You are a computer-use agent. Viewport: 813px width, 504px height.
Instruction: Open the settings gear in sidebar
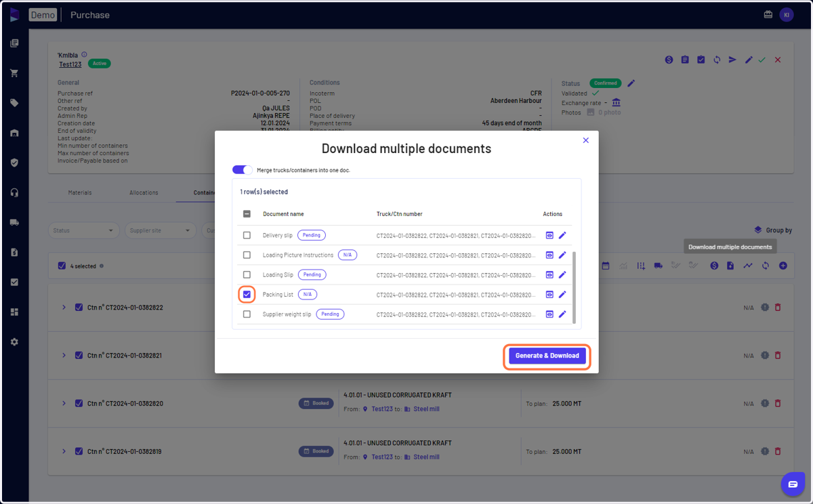pos(14,342)
